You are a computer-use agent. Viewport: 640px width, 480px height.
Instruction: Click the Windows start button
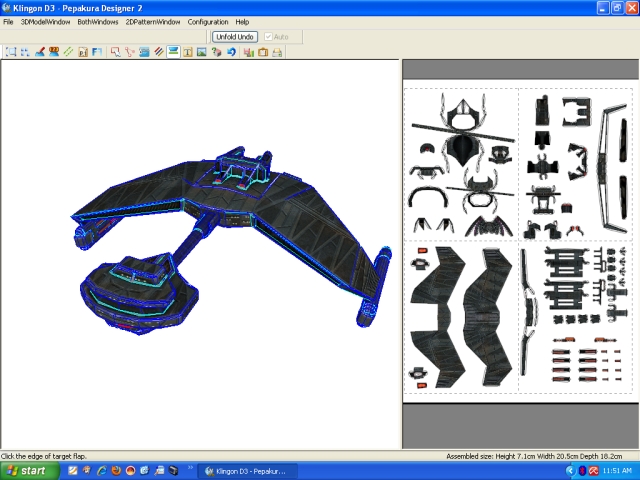[29, 471]
